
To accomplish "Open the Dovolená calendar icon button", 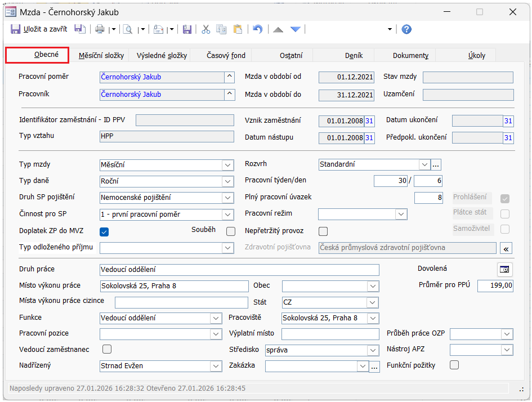I will coord(505,270).
